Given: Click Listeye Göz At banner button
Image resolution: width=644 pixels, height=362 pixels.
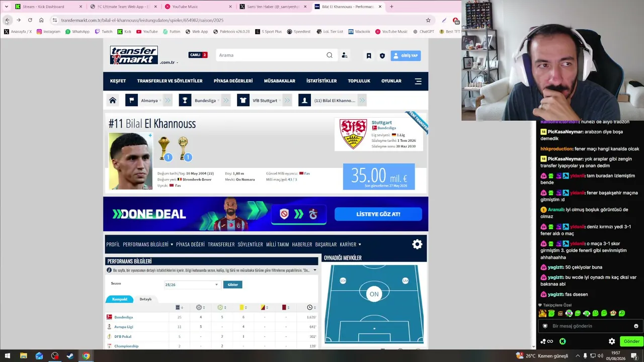Looking at the screenshot, I should click(x=378, y=214).
